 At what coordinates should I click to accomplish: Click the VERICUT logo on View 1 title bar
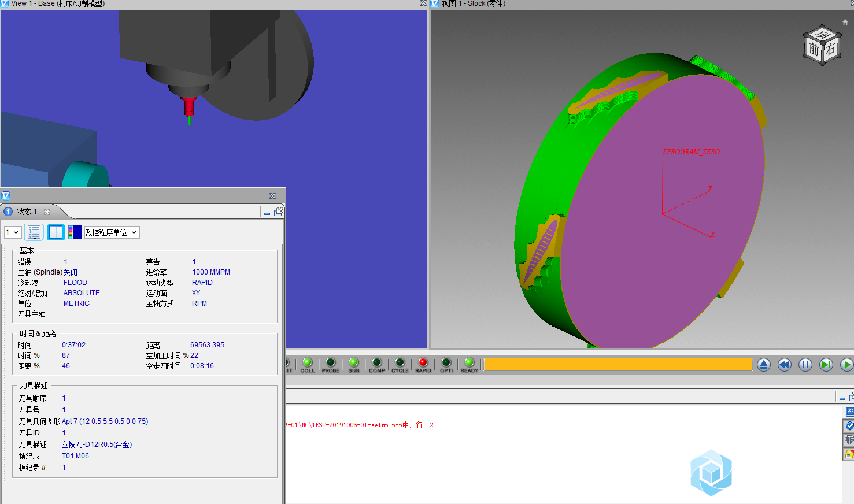click(x=5, y=3)
